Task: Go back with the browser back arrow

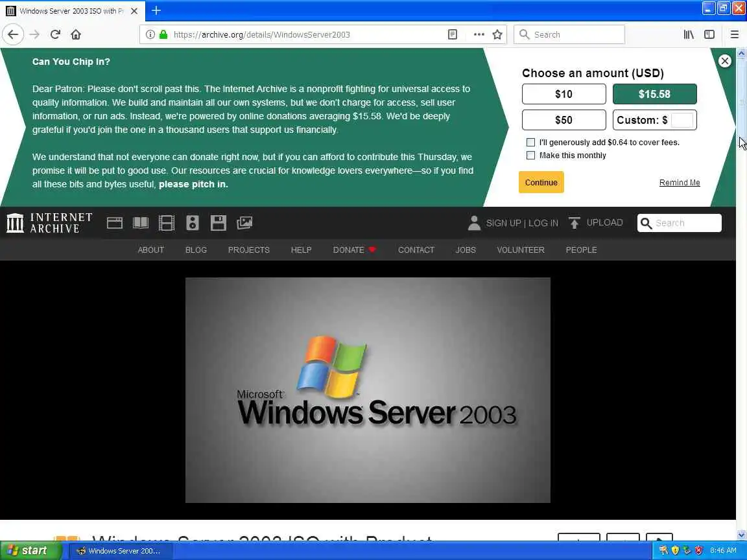Action: 14,34
